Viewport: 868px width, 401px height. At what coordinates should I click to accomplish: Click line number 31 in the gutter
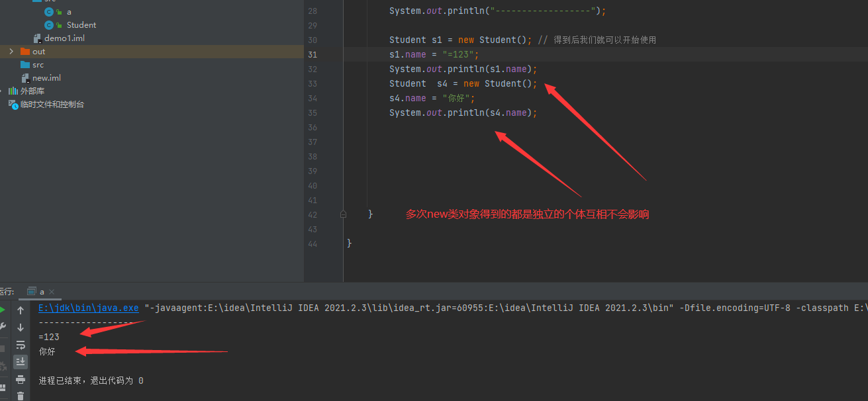313,54
